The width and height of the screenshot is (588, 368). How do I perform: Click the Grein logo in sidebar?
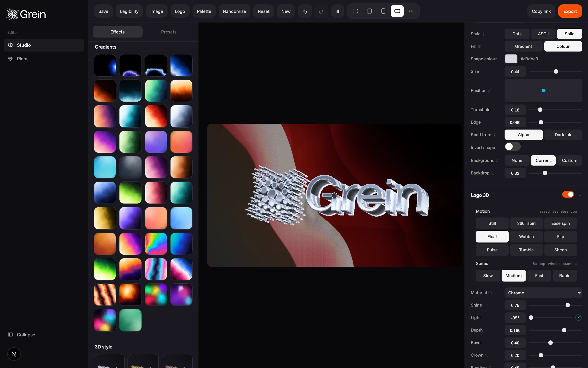click(26, 14)
